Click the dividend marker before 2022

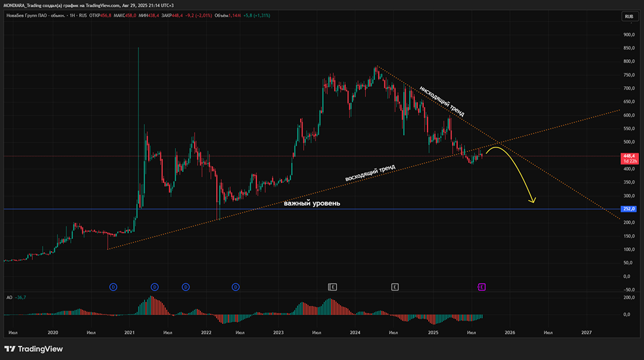(x=185, y=287)
